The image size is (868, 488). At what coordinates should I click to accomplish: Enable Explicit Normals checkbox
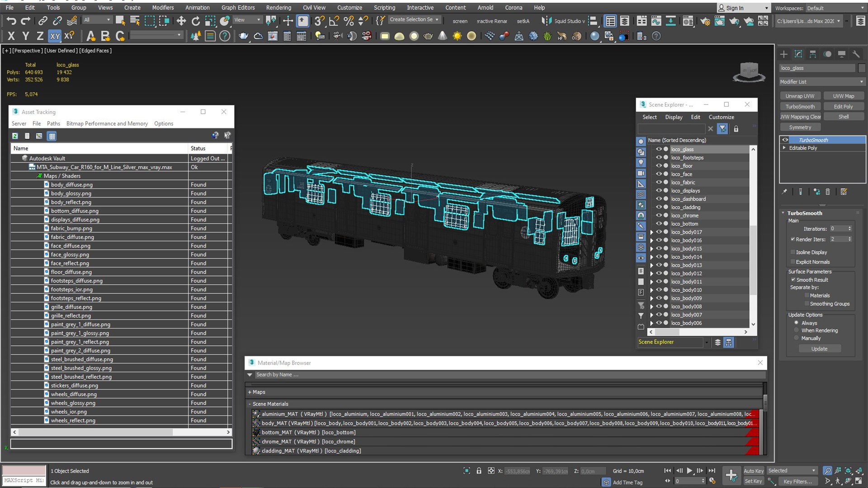tap(793, 262)
